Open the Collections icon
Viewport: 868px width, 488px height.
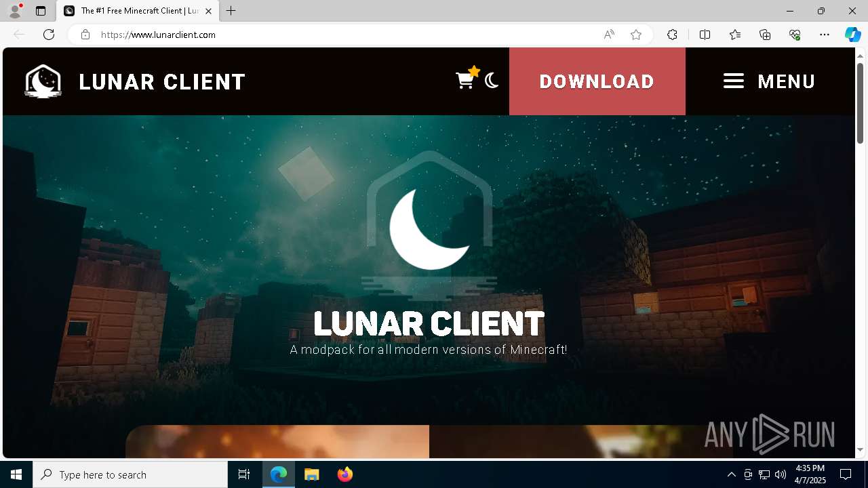pos(765,35)
